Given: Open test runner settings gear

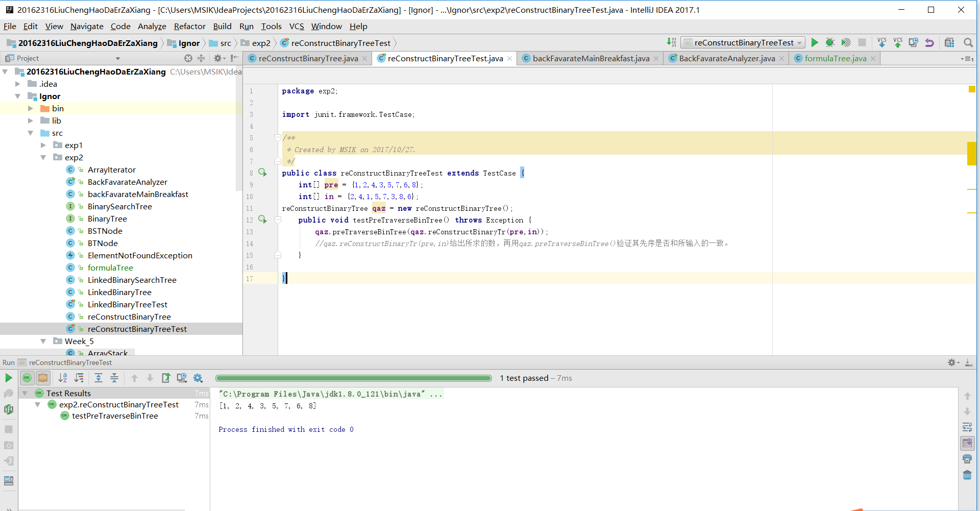Looking at the screenshot, I should pos(198,378).
